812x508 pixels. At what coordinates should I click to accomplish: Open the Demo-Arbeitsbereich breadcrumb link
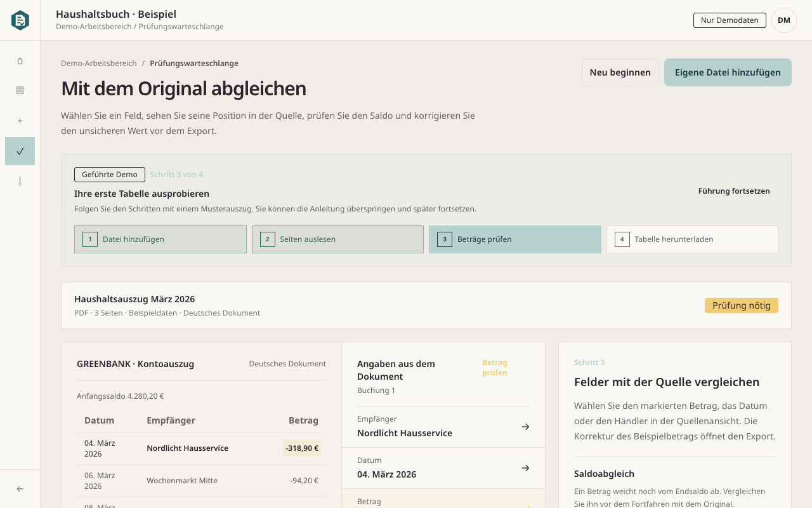(99, 63)
